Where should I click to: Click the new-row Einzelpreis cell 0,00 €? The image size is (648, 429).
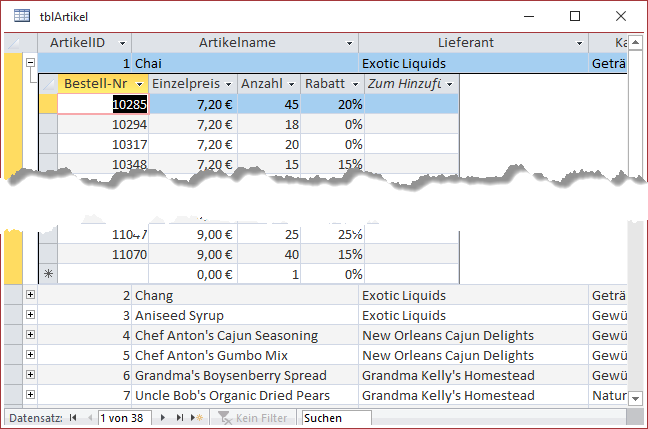point(193,274)
